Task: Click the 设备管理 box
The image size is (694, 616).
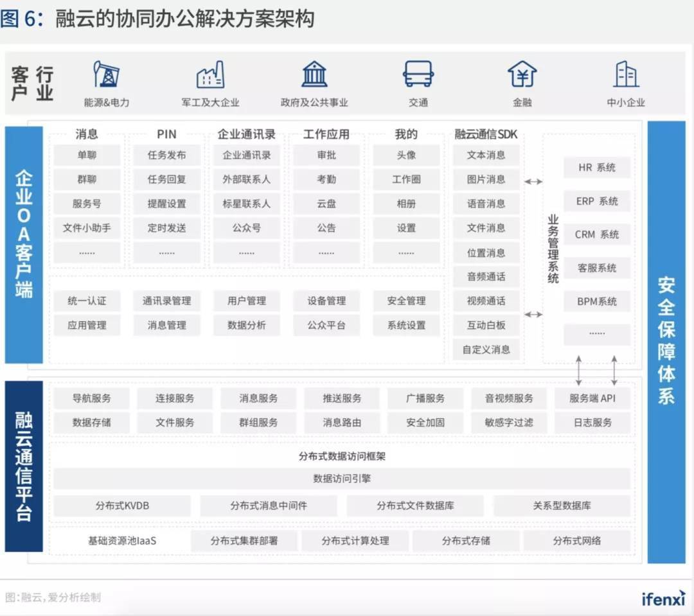Action: pos(326,301)
